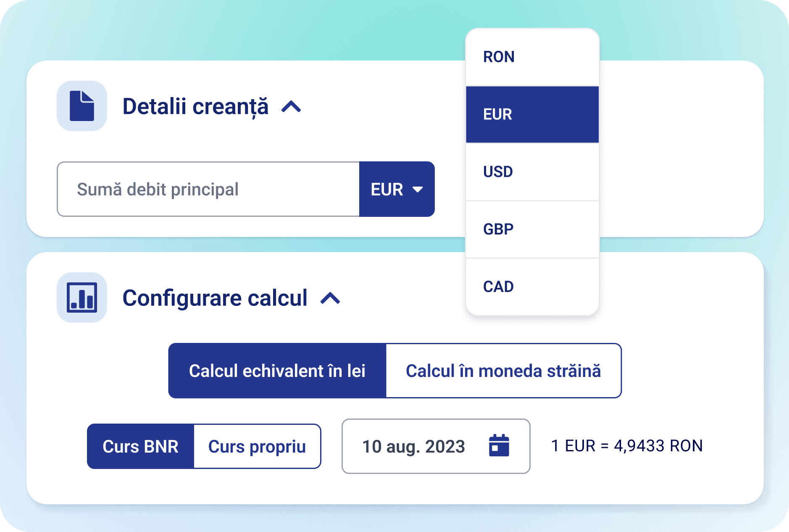Switch to Calcul echivalent în lei
Viewport: 789px width, 532px height.
coord(277,371)
